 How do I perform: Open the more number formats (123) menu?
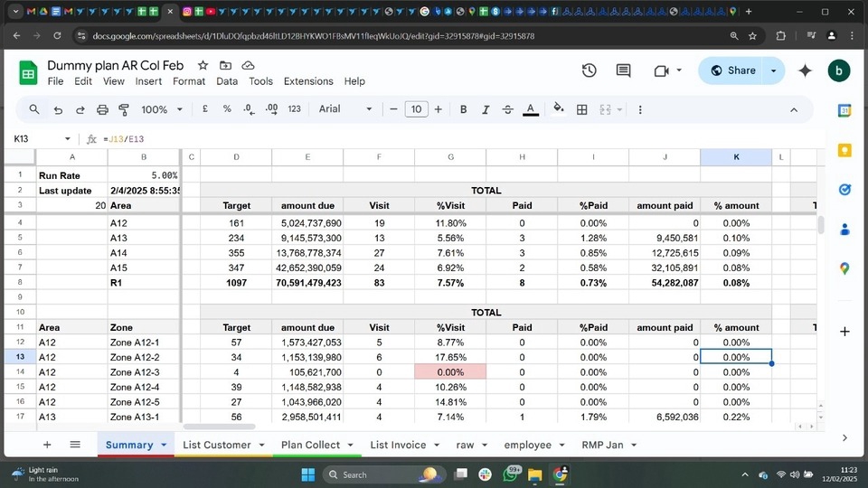click(295, 109)
